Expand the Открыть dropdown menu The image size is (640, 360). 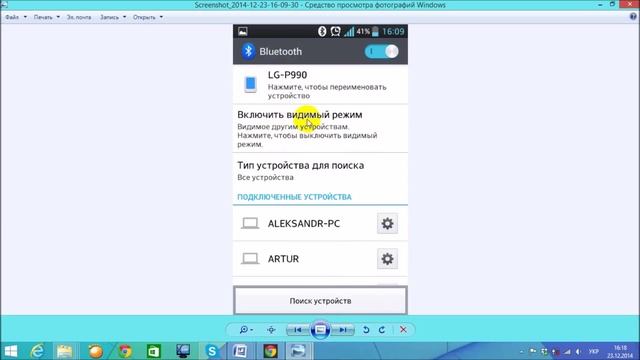click(147, 17)
